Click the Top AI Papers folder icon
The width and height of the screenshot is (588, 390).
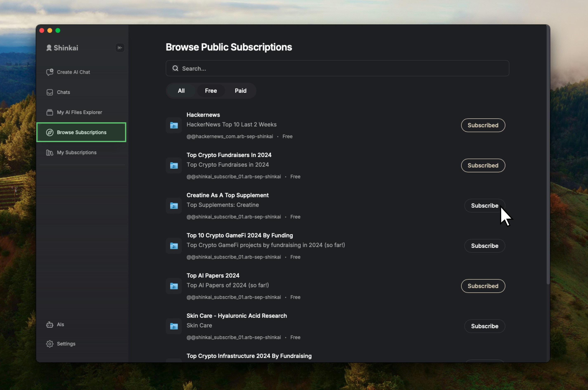[174, 286]
